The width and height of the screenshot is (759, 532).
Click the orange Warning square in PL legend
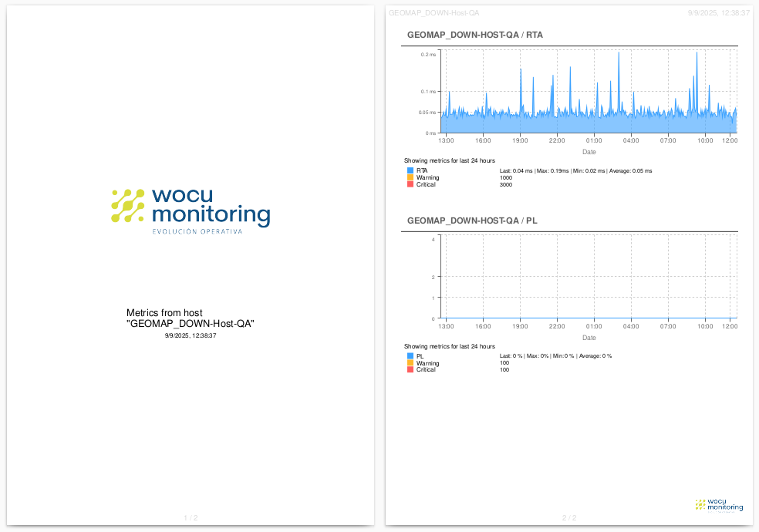pos(410,363)
